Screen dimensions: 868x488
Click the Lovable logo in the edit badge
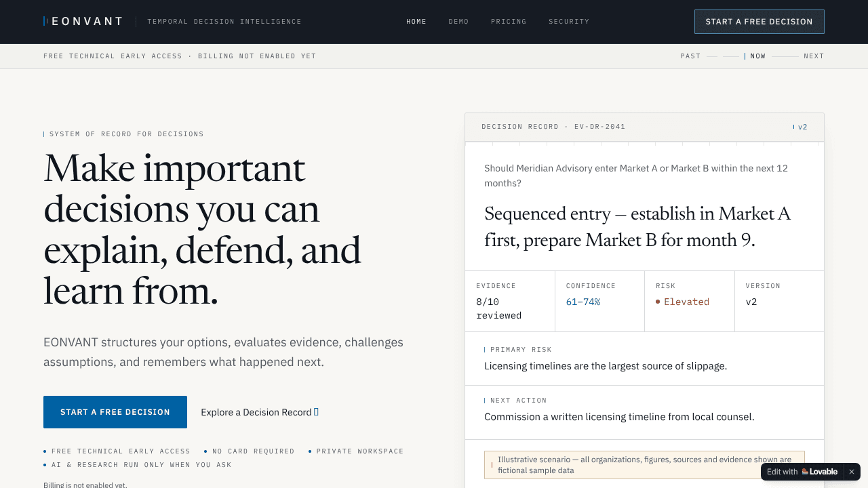point(819,472)
